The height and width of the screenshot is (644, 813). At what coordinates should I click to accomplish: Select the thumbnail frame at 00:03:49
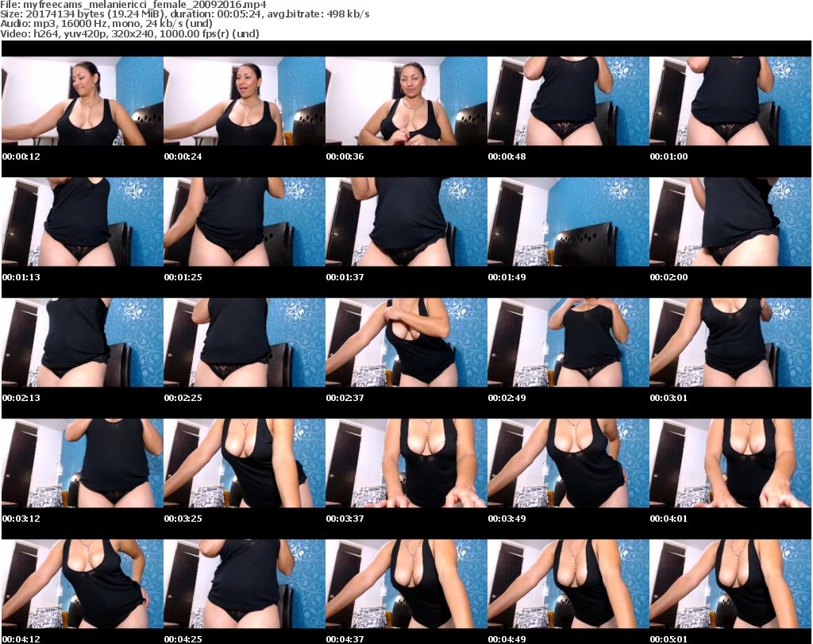pos(568,463)
